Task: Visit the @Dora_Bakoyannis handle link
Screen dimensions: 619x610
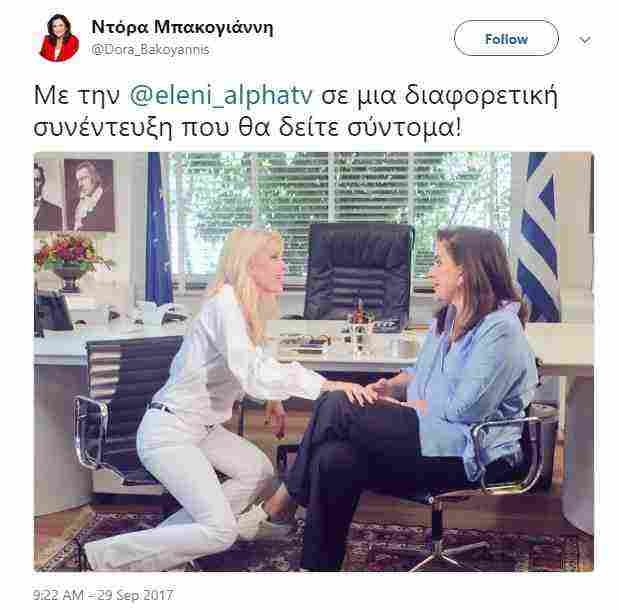Action: [x=150, y=50]
